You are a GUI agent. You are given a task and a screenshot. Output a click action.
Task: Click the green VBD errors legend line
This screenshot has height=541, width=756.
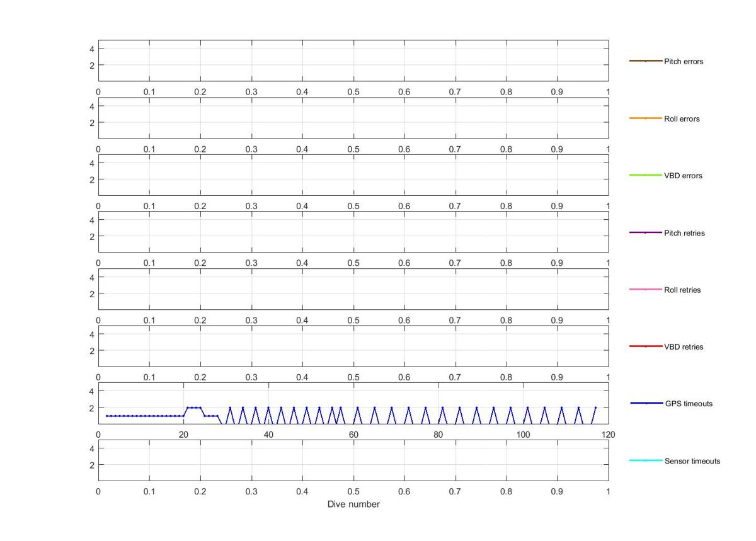coord(646,175)
